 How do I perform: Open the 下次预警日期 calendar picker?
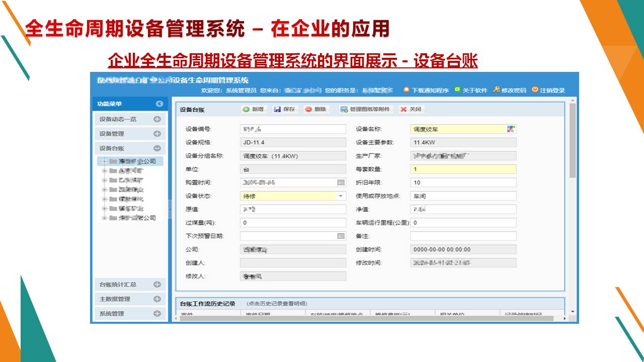coord(341,236)
